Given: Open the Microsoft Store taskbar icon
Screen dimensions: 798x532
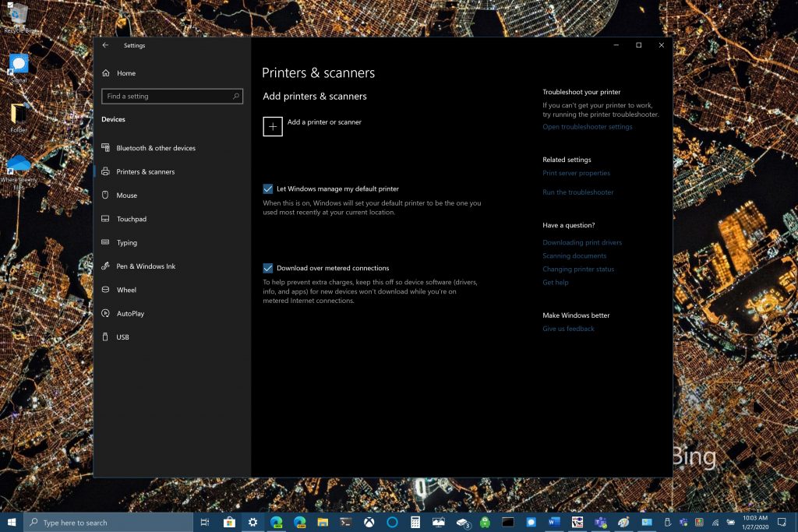Looking at the screenshot, I should (229, 523).
